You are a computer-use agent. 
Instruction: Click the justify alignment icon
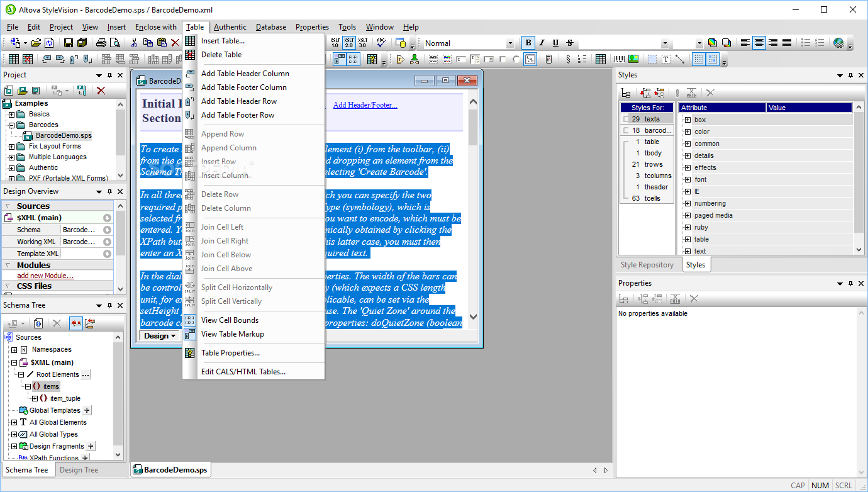pyautogui.click(x=787, y=43)
